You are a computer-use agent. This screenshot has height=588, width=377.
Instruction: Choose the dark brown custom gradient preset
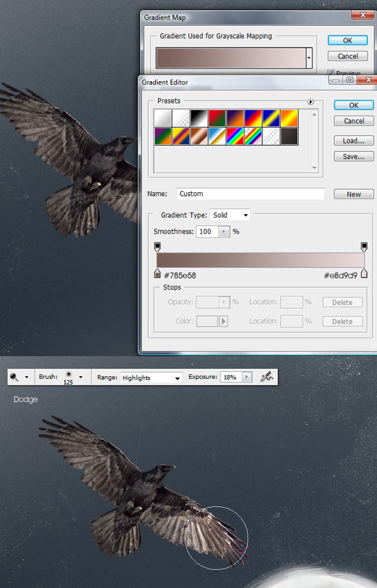pyautogui.click(x=289, y=136)
